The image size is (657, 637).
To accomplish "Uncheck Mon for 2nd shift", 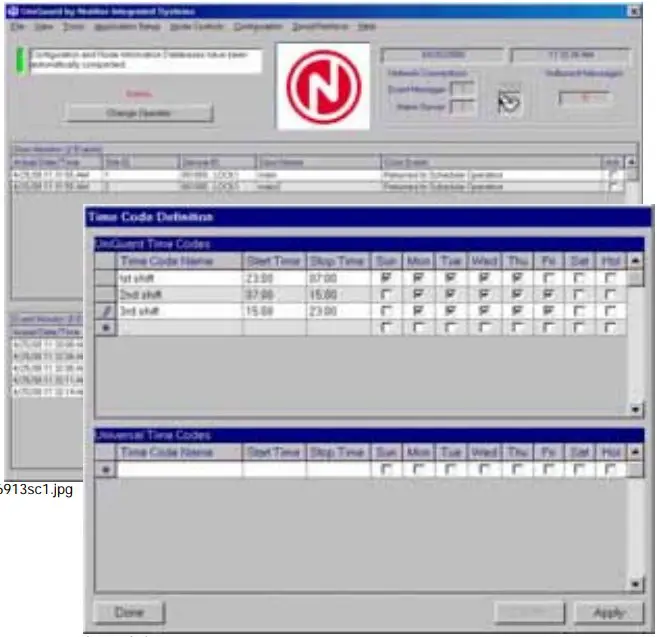I will tap(418, 295).
